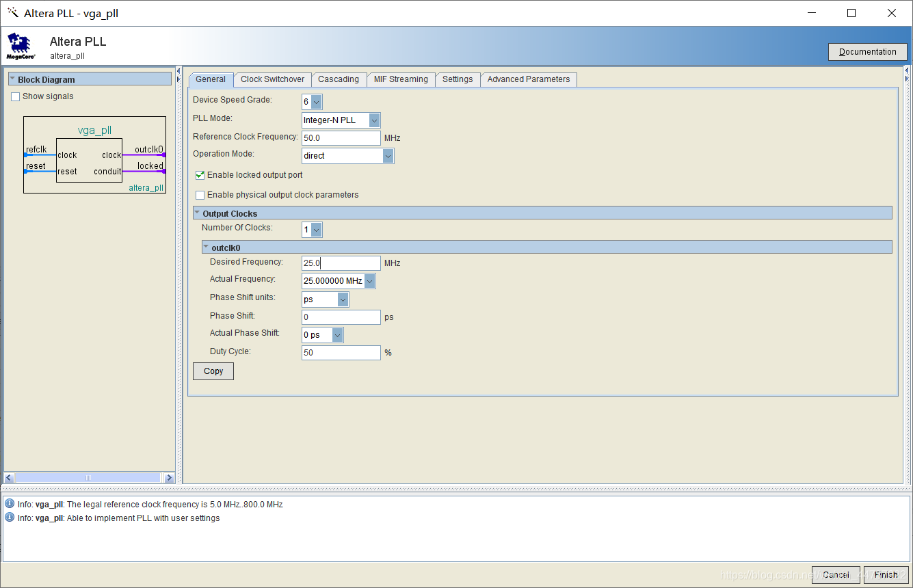
Task: Click the legal reference clock frequency message
Action: coord(150,505)
